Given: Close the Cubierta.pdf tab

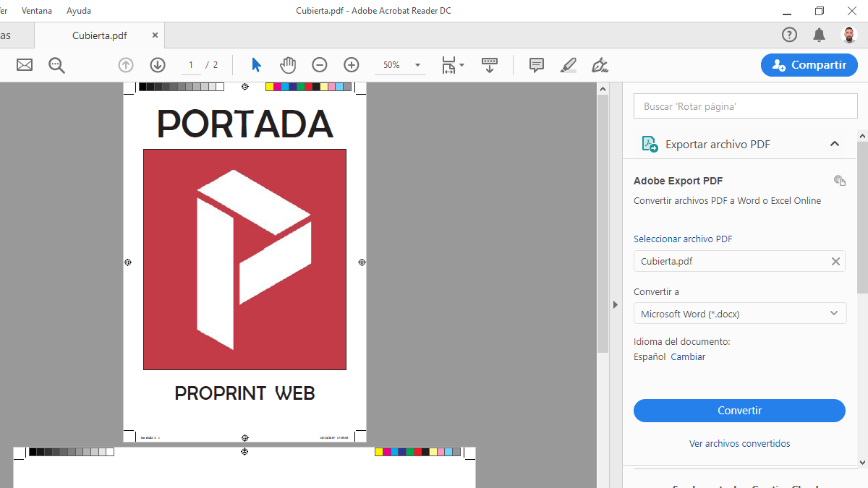Looking at the screenshot, I should tap(155, 35).
